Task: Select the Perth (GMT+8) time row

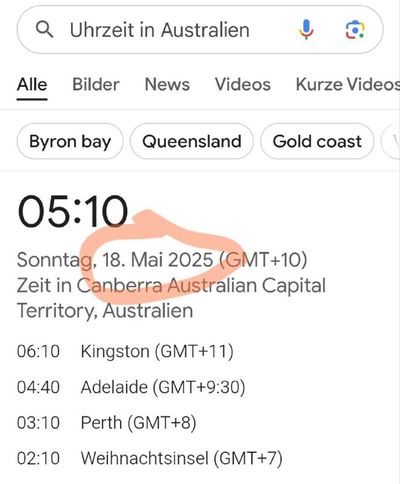Action: pyautogui.click(x=107, y=423)
